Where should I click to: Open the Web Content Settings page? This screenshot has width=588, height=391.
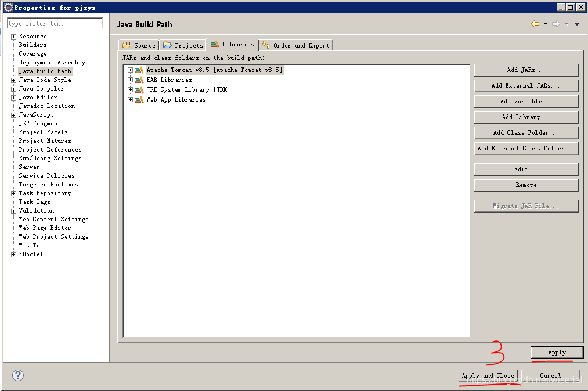tap(53, 220)
